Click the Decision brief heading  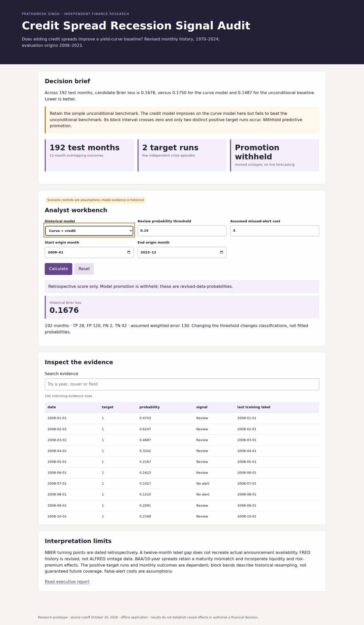click(x=67, y=81)
